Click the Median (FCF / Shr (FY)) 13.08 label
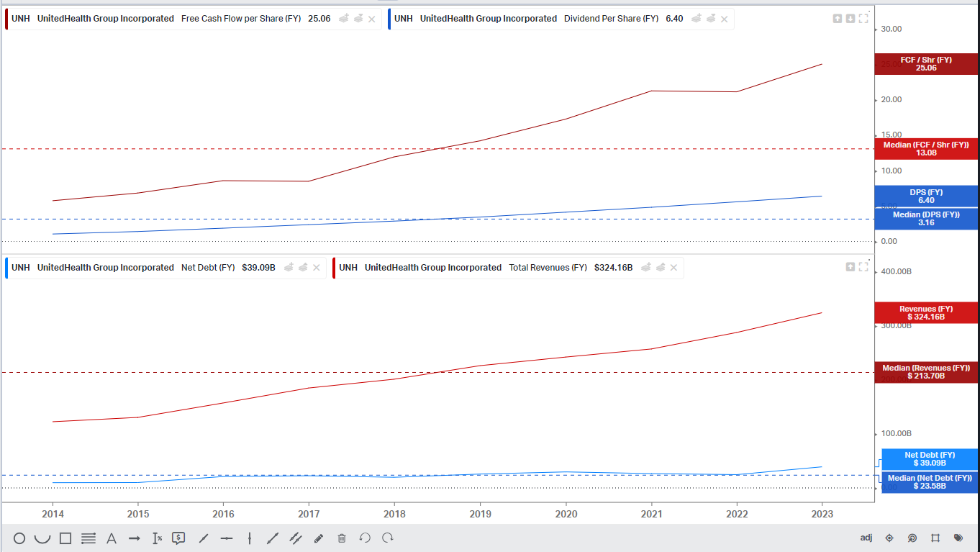 926,149
